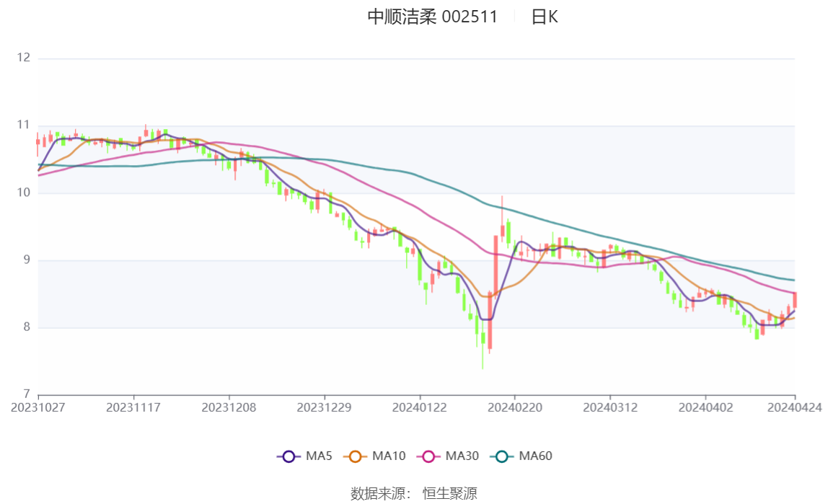Image resolution: width=828 pixels, height=504 pixels.
Task: Click the 20240220 x-axis date label
Action: point(515,408)
